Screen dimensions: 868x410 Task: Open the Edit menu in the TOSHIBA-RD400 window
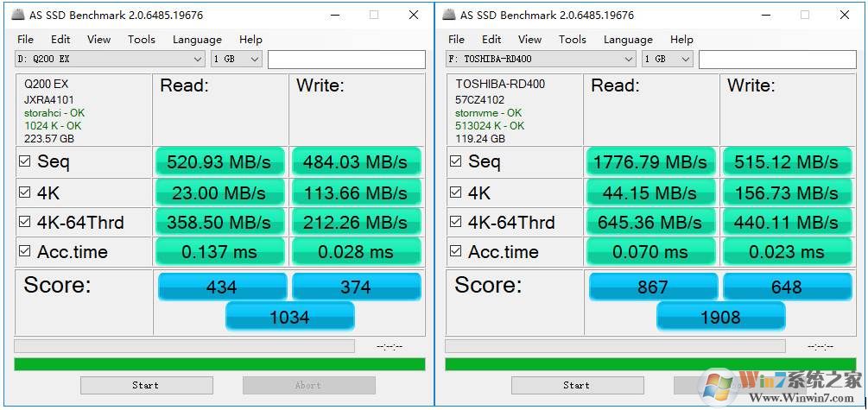491,40
